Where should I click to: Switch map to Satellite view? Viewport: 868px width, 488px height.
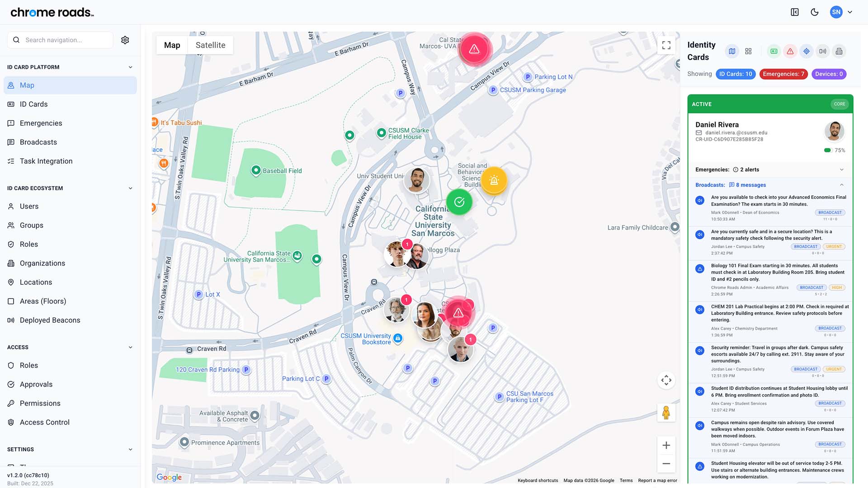pos(210,45)
